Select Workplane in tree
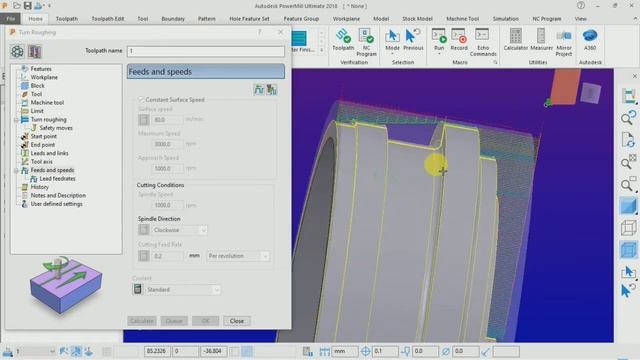 click(44, 78)
